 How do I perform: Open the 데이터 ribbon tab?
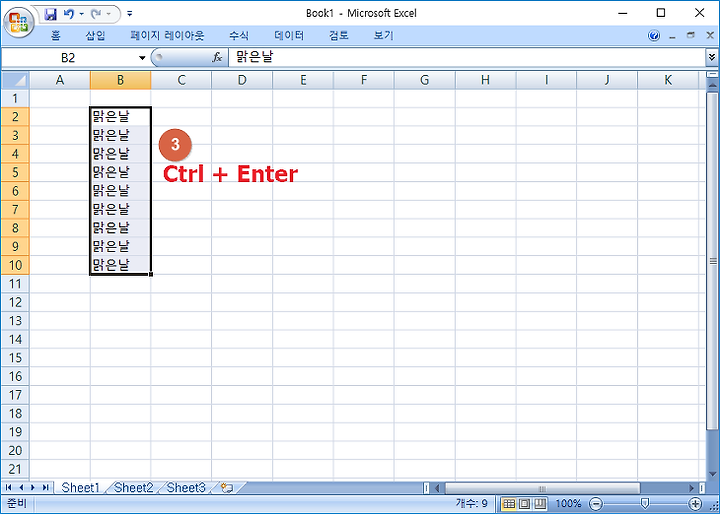click(289, 35)
